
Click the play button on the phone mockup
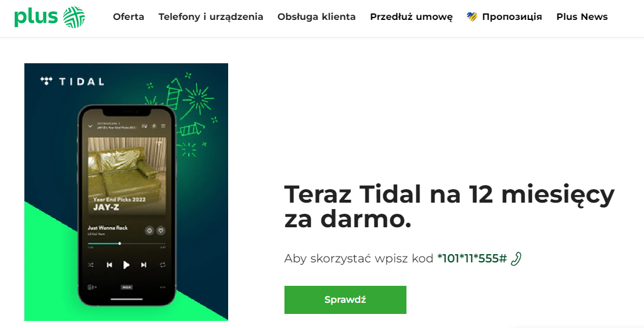coord(127,265)
